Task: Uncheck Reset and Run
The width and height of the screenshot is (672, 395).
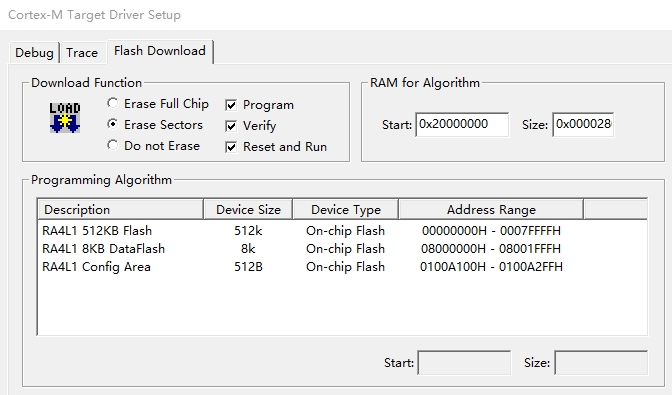Action: [231, 147]
